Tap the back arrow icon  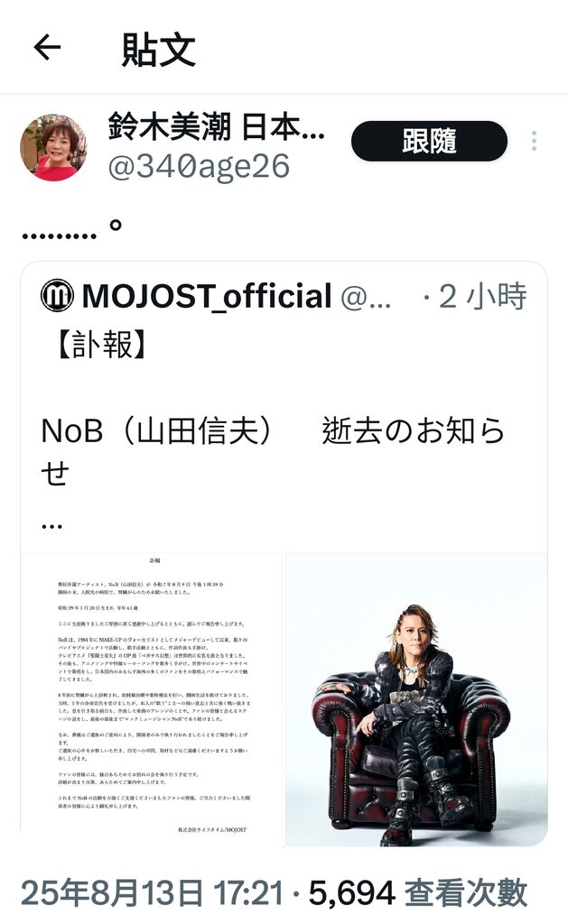click(47, 48)
